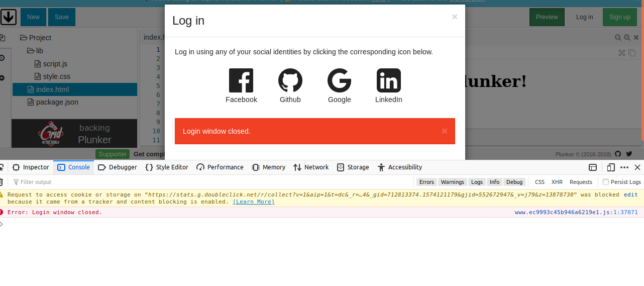
Task: Toggle the Requests console filter
Action: click(581, 182)
